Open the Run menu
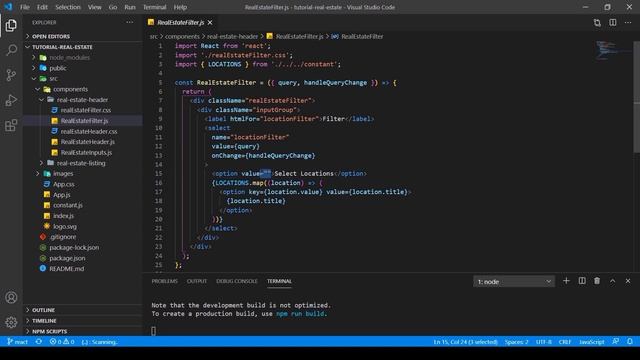Image resolution: width=640 pixels, height=360 pixels. click(x=130, y=7)
